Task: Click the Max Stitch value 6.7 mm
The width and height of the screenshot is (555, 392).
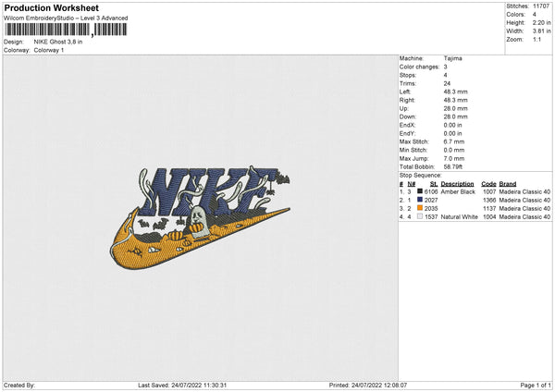Action: tap(454, 141)
